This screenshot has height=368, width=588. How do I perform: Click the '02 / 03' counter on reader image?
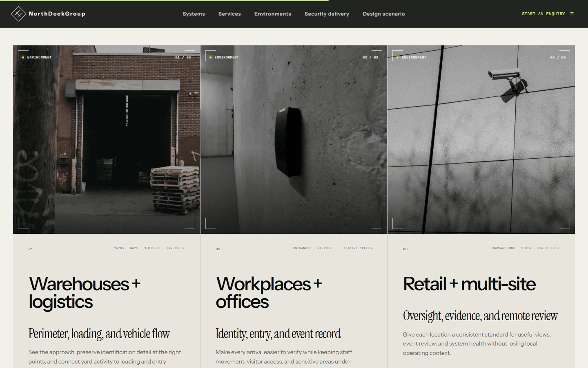[370, 57]
